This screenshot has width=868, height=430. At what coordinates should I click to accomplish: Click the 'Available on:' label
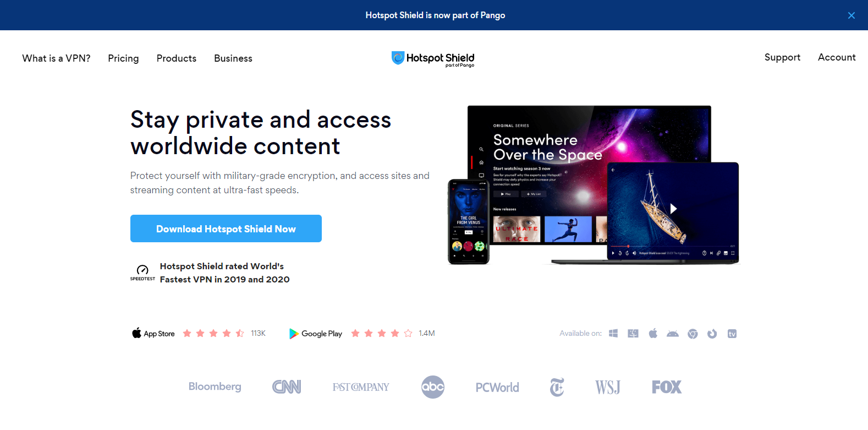580,333
